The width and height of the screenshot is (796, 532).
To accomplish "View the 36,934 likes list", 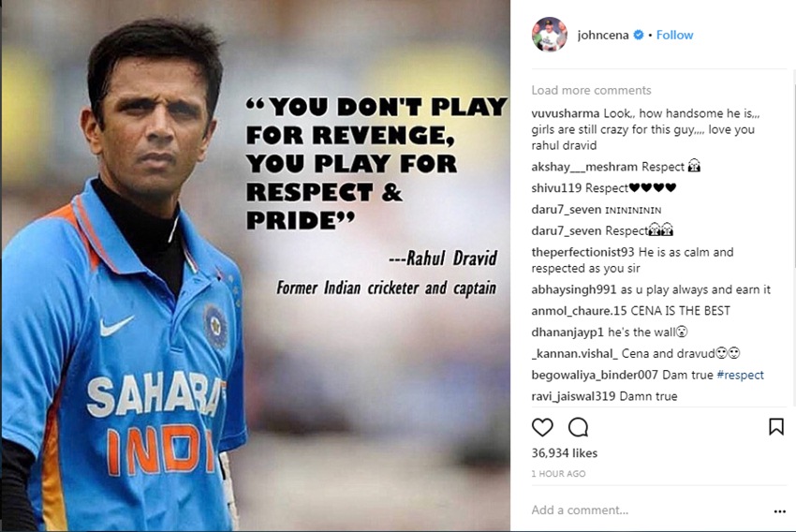I will (x=565, y=452).
